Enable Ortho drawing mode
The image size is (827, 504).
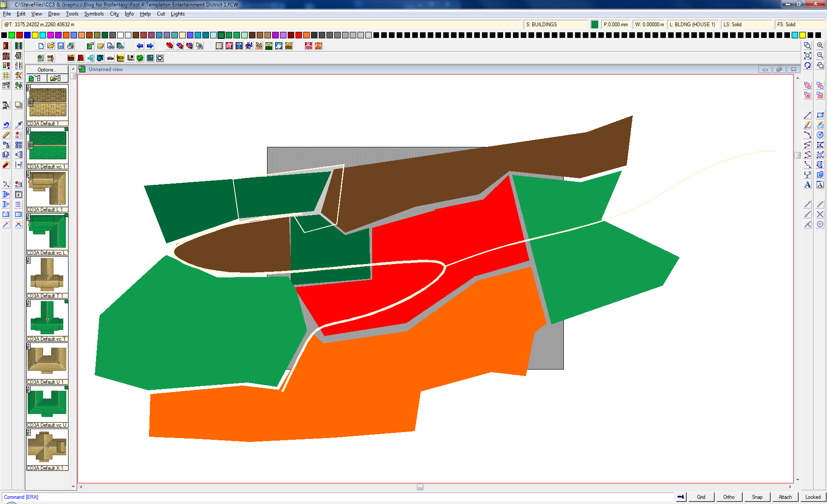pos(729,497)
